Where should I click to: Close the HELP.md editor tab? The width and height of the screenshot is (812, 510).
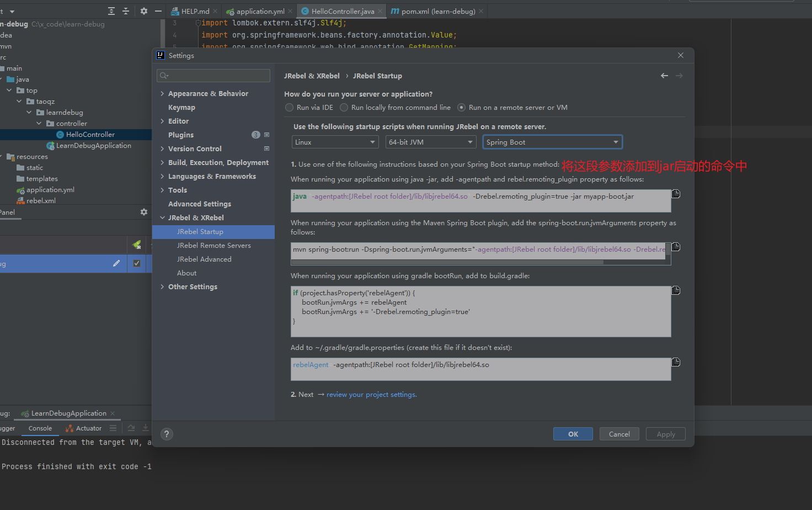pos(215,11)
